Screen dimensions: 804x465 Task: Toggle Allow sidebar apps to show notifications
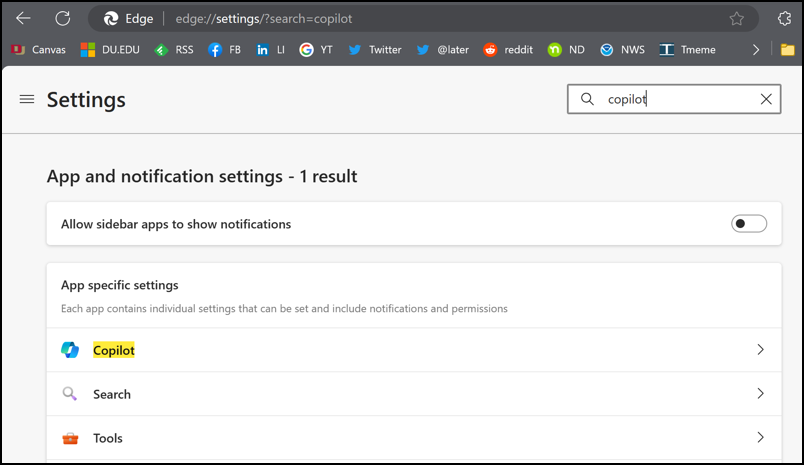tap(749, 224)
